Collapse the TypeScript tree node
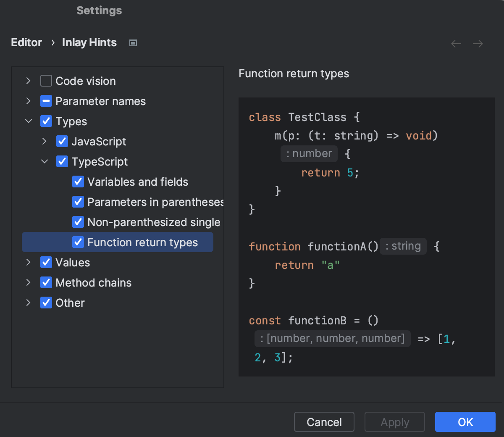 click(44, 161)
